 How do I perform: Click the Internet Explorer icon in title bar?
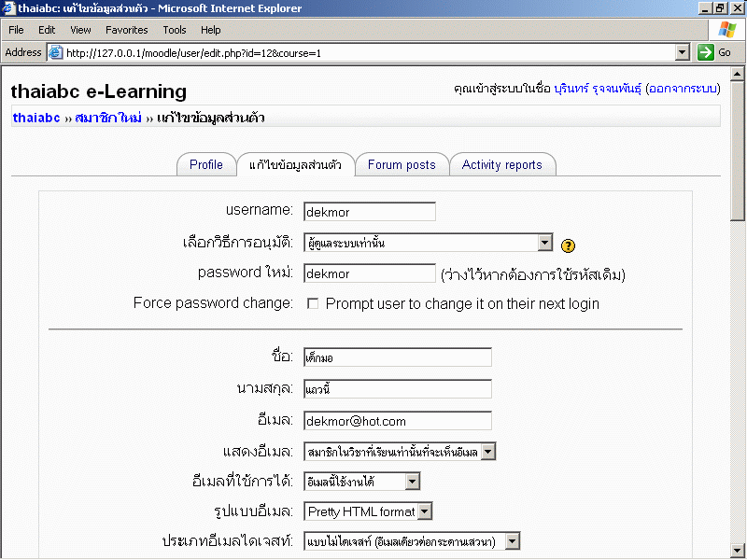8,8
